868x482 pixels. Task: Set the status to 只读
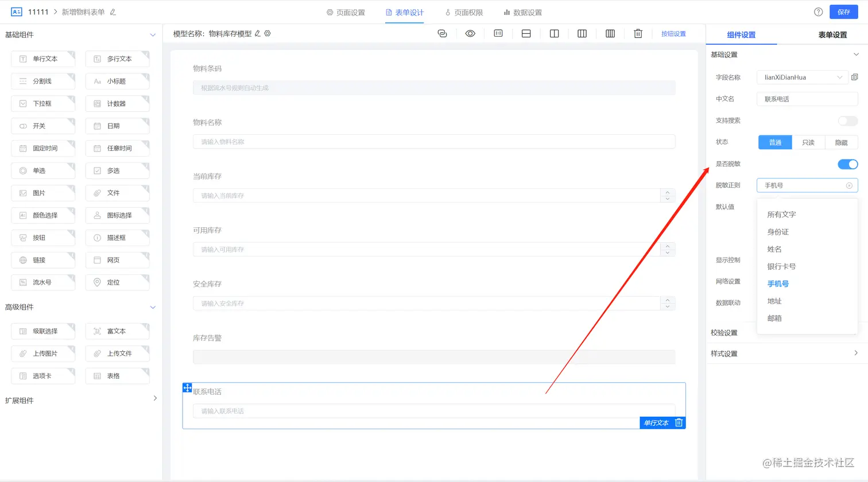[x=808, y=142]
